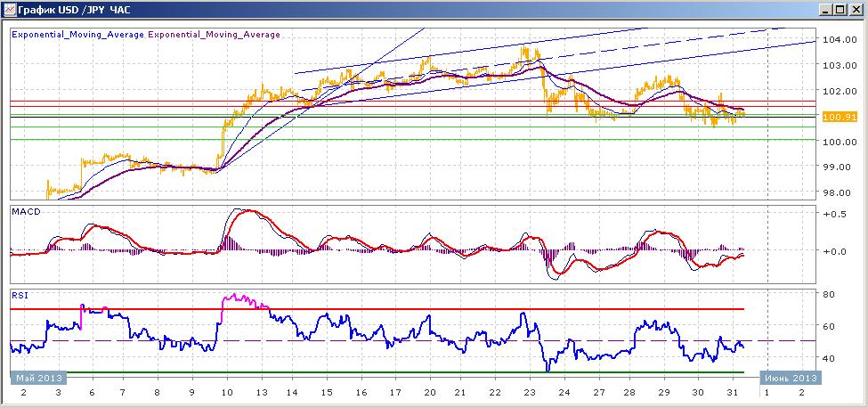The image size is (868, 408).
Task: Click the chart window icon in title bar
Action: pos(10,10)
